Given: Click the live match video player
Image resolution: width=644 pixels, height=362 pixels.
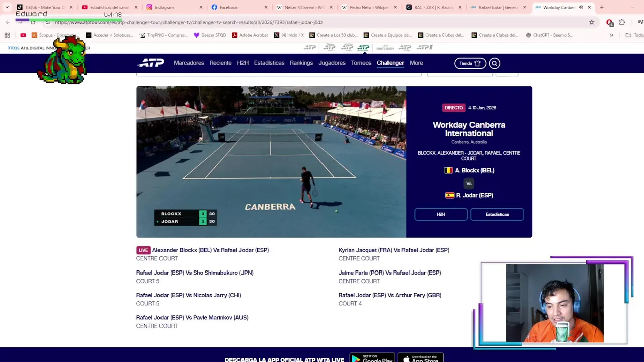Looking at the screenshot, I should [x=271, y=162].
